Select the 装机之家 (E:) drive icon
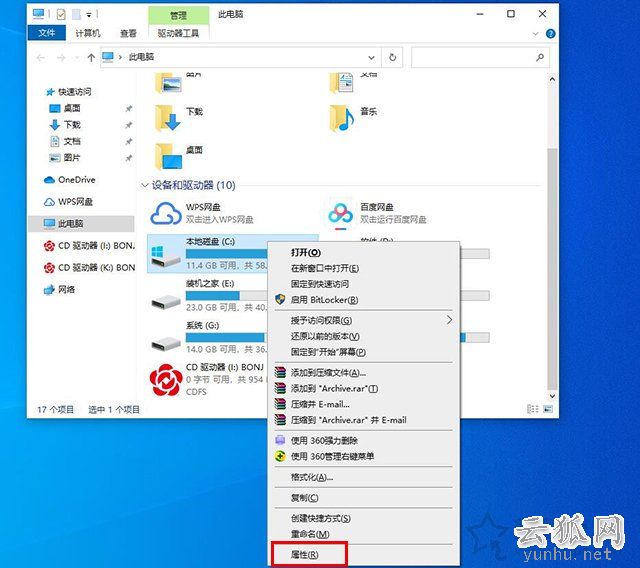 coord(166,302)
